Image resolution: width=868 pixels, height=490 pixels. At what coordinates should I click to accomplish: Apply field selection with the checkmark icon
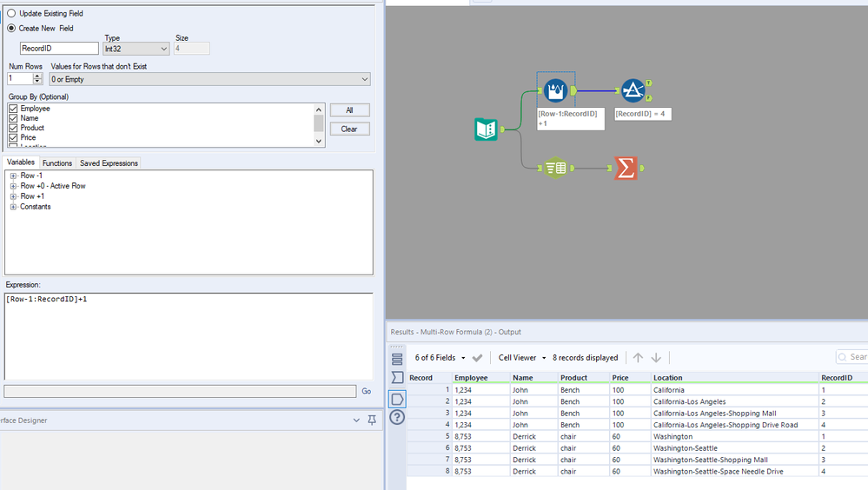click(477, 358)
